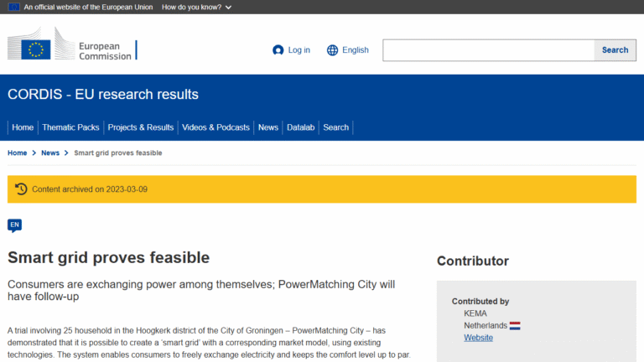Click the Search button next to input

tap(615, 50)
